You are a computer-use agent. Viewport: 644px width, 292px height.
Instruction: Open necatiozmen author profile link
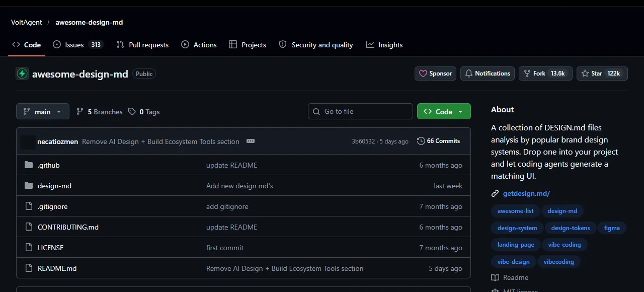coord(57,141)
